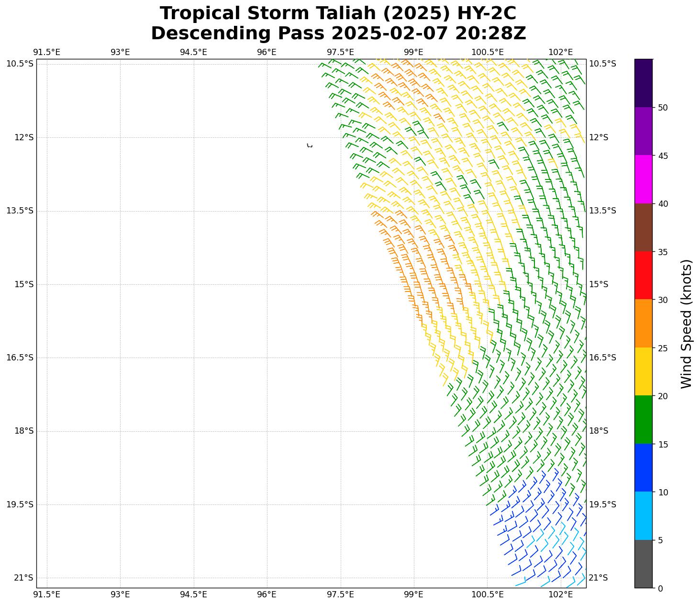Pick the green 15–20 knot color band
The image size is (700, 605).
[x=643, y=420]
